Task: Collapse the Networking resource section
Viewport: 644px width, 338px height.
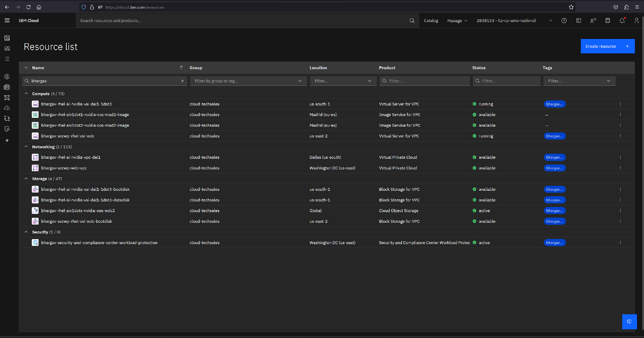Action: point(26,146)
